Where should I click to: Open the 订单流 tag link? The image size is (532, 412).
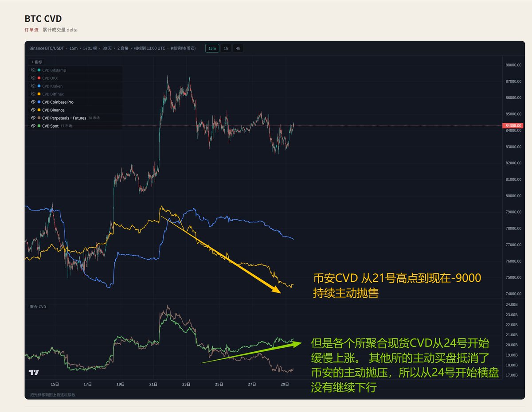pyautogui.click(x=31, y=30)
